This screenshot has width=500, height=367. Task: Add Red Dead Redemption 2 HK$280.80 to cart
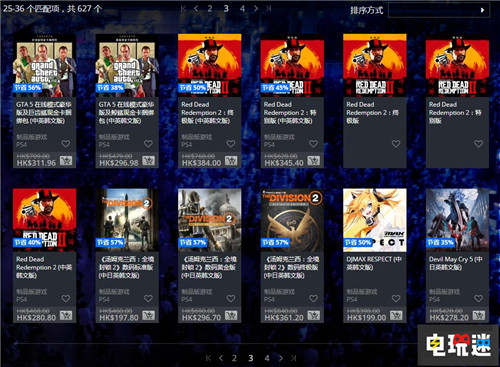tap(66, 316)
